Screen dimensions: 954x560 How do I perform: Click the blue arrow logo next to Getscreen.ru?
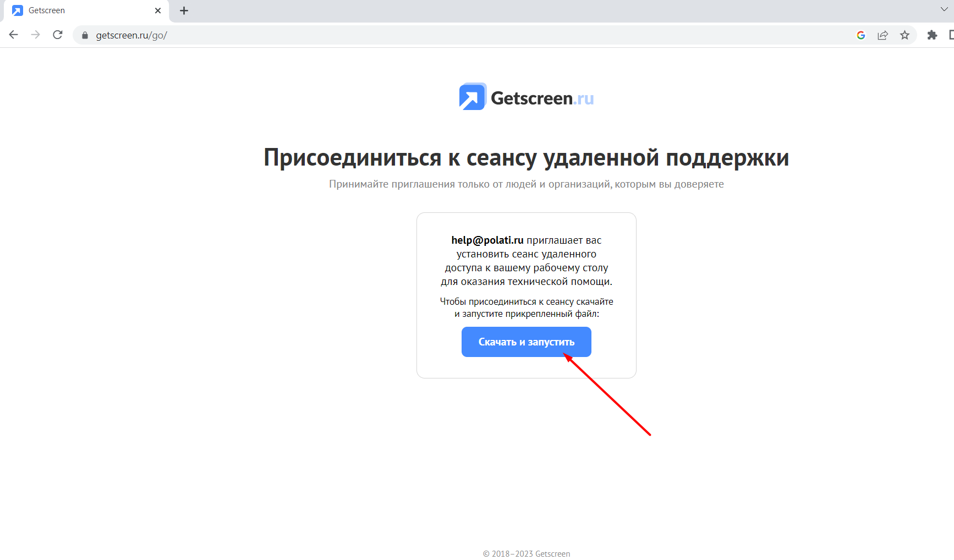click(471, 96)
